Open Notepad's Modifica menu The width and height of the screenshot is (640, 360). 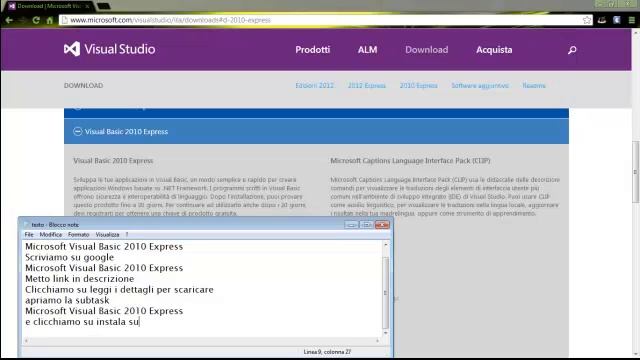click(51, 235)
